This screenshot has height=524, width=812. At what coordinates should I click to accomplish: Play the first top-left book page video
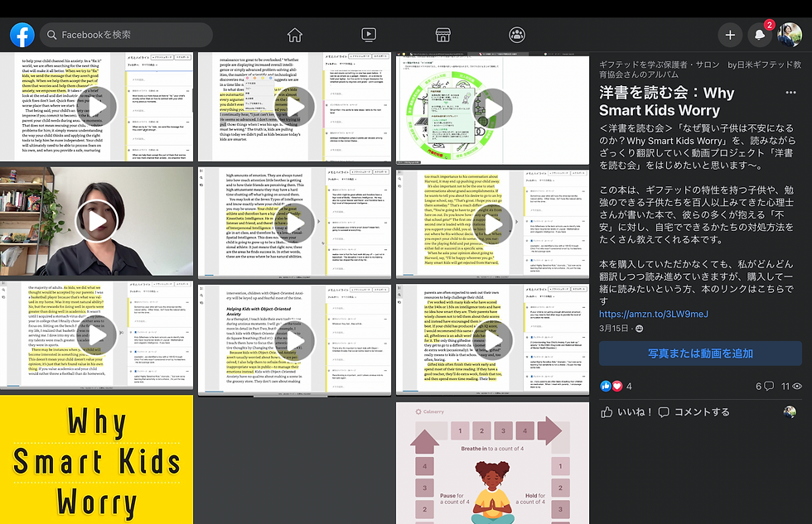click(x=96, y=107)
